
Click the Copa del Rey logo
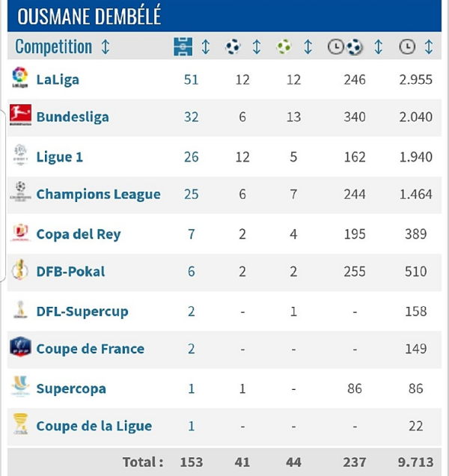point(20,233)
